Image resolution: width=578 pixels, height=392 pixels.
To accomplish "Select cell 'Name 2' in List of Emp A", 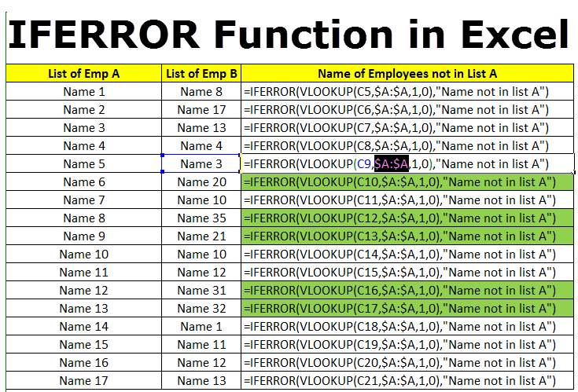I will point(83,109).
